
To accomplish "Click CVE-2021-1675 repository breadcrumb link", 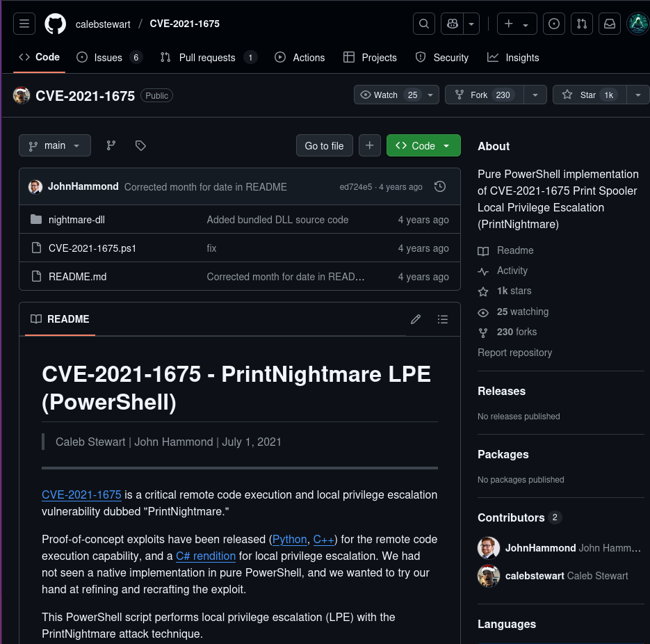I will point(184,24).
